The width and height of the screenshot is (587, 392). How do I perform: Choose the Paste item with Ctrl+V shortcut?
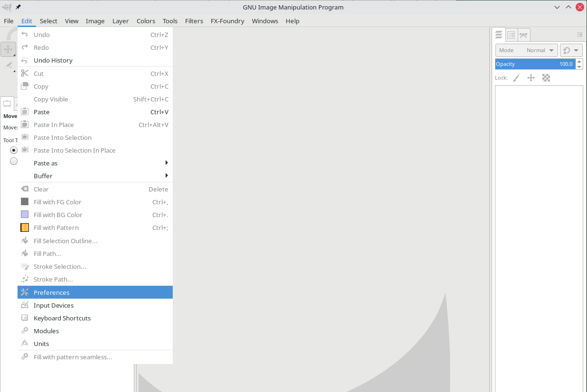(x=95, y=112)
